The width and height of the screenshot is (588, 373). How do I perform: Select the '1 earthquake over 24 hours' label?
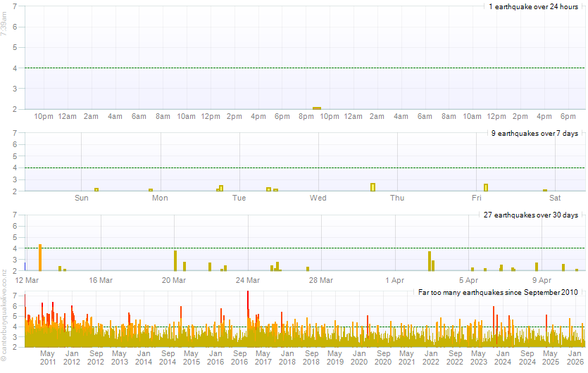tap(533, 7)
